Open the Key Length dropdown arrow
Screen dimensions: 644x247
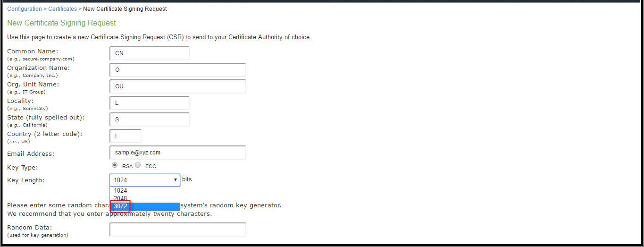pos(176,180)
